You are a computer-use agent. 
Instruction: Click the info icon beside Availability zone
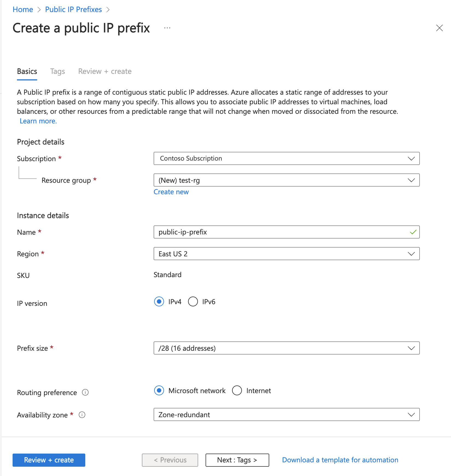point(82,415)
